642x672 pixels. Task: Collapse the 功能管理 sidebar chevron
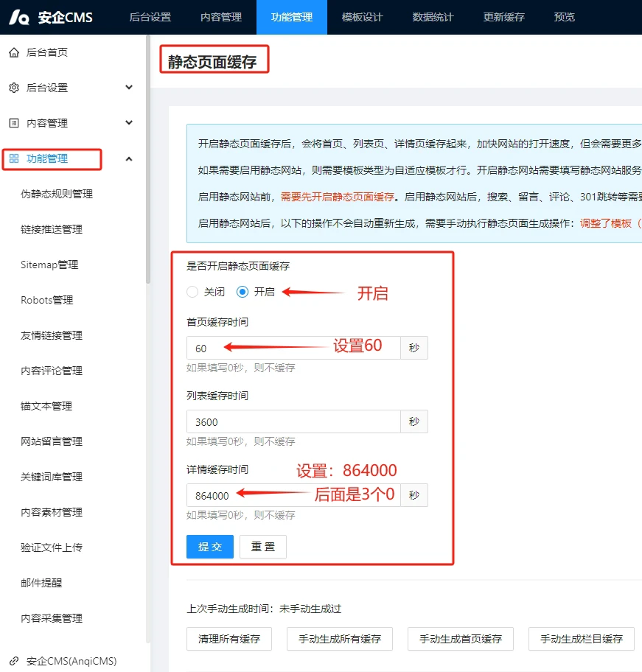pyautogui.click(x=129, y=158)
